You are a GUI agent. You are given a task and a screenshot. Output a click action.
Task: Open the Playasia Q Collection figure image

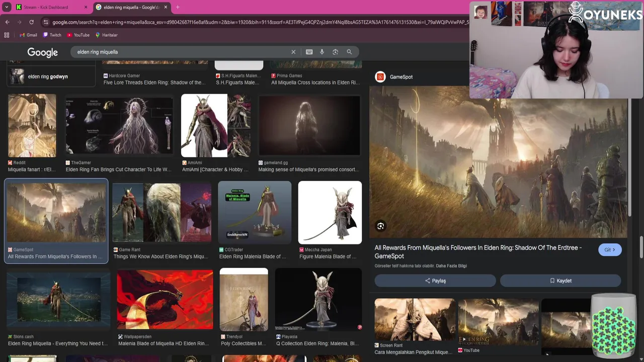click(x=318, y=300)
